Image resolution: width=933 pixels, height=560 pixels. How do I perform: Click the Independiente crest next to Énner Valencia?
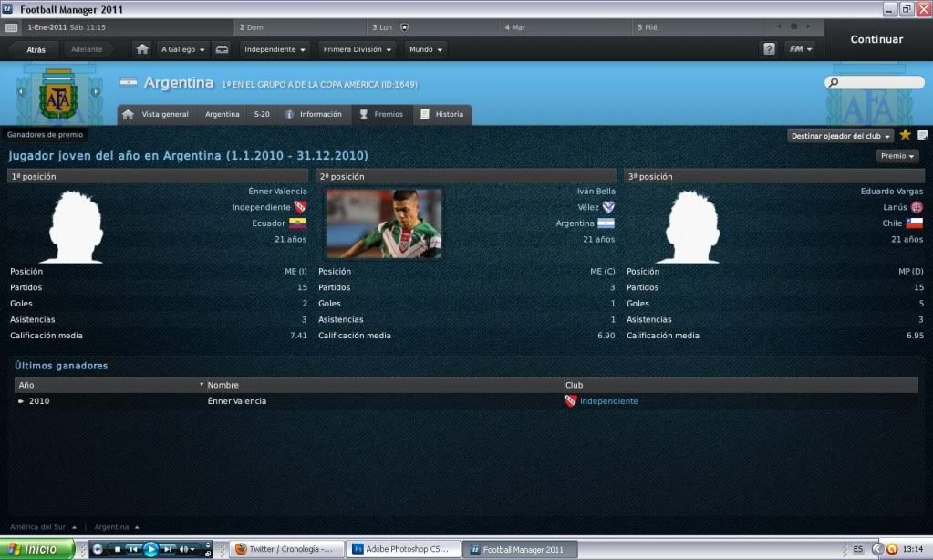(300, 207)
